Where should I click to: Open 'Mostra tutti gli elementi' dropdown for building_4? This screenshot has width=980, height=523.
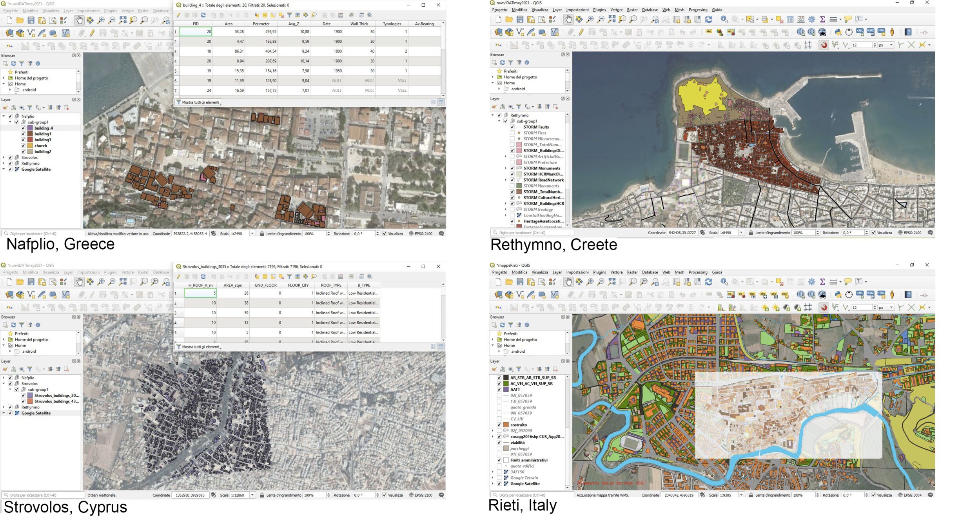pos(199,102)
